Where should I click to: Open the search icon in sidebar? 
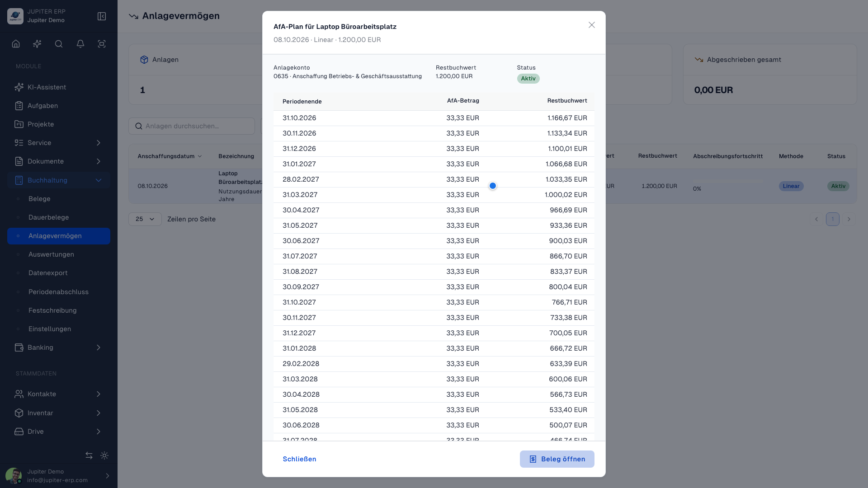point(59,44)
